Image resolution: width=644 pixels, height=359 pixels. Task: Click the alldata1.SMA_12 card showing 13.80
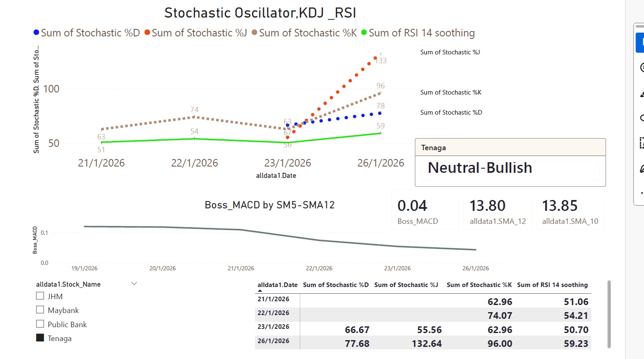pyautogui.click(x=497, y=210)
